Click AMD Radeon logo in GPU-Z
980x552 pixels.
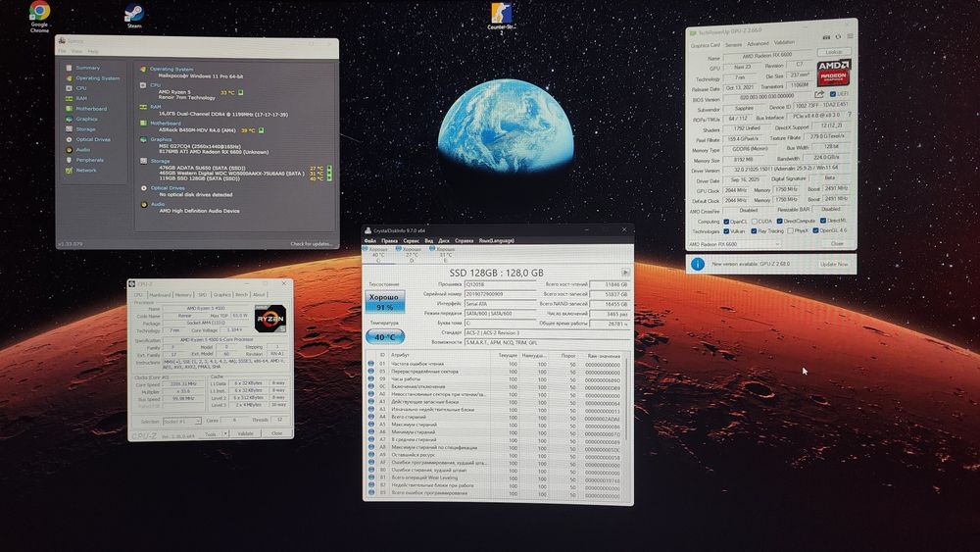click(x=834, y=73)
